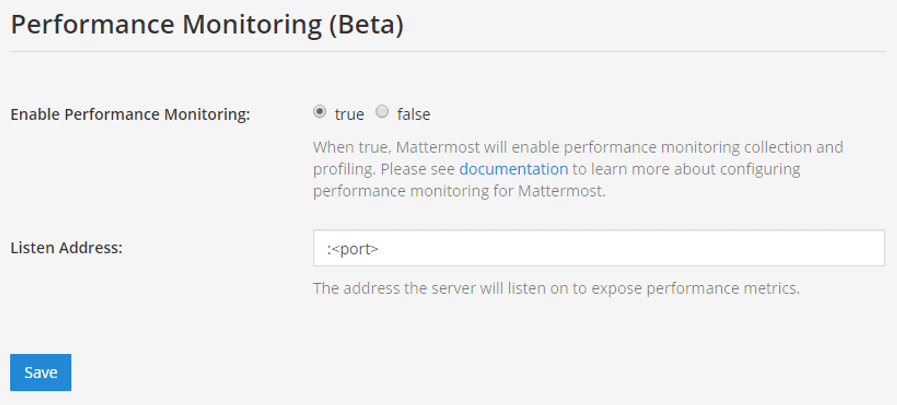Select the "true" radio button
Screen dimensions: 897x405
point(320,113)
